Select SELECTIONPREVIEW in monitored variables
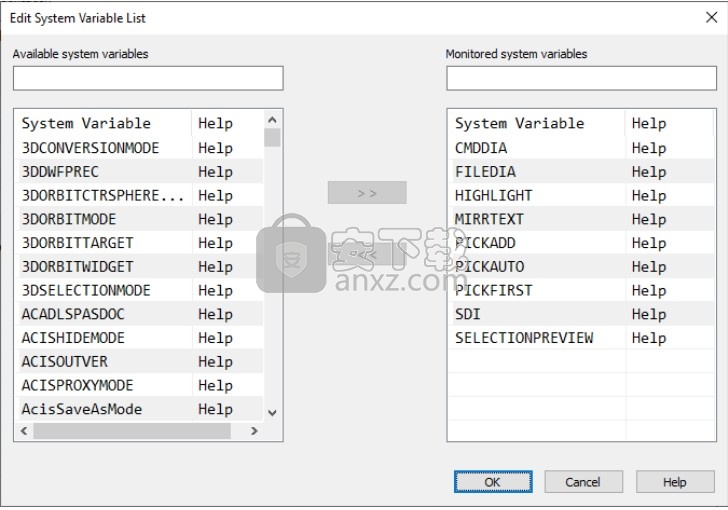The height and width of the screenshot is (510, 728). [524, 337]
